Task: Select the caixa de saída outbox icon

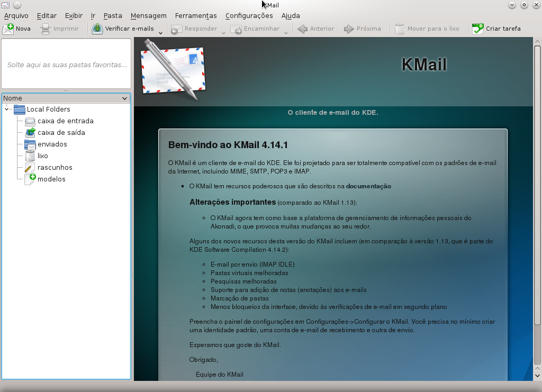Action: 29,132
